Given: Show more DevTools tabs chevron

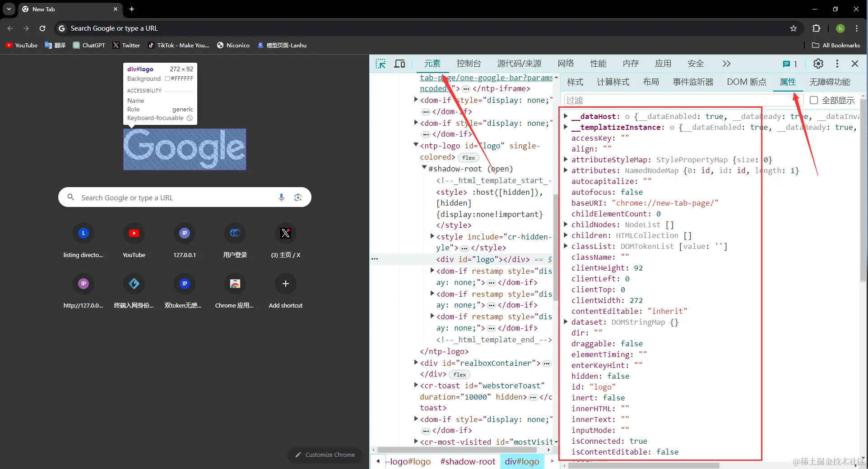Looking at the screenshot, I should coord(726,64).
